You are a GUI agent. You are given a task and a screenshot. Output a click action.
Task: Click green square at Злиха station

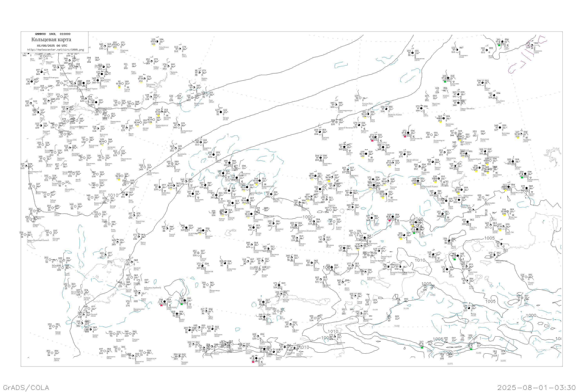pyautogui.click(x=181, y=304)
